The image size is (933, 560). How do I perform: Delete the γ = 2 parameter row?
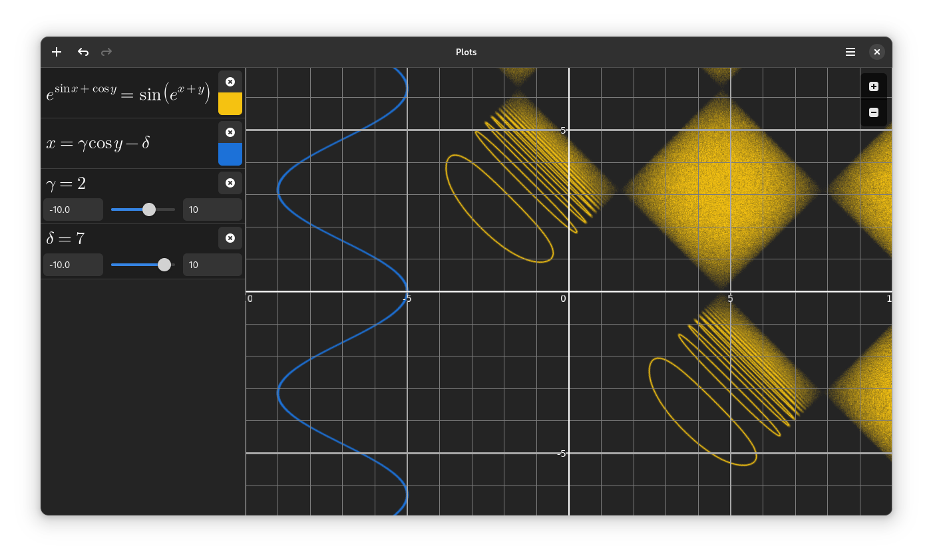point(230,183)
